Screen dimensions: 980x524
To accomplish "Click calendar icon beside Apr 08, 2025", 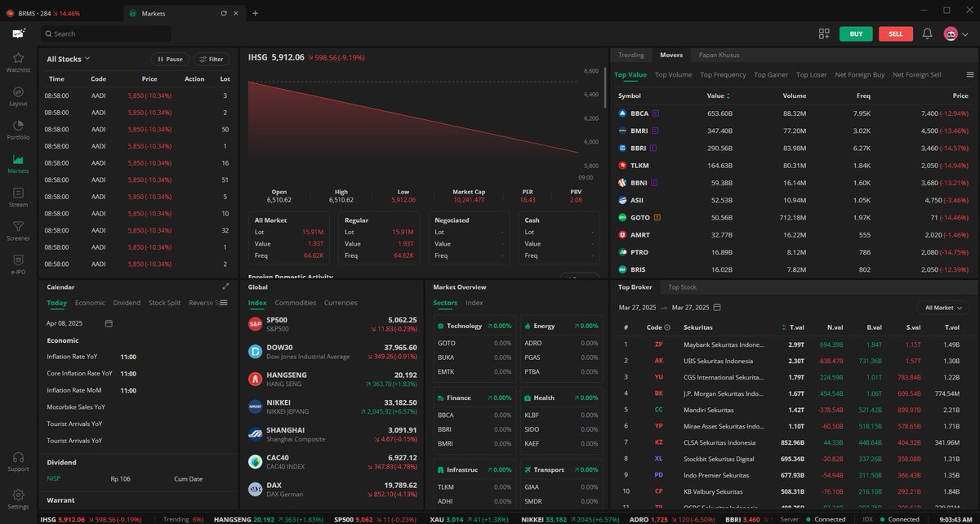I will pyautogui.click(x=109, y=323).
